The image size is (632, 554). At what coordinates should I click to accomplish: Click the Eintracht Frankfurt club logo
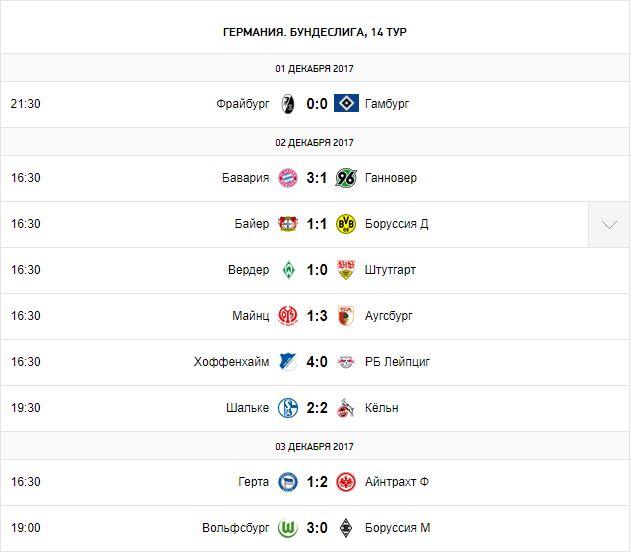[347, 482]
